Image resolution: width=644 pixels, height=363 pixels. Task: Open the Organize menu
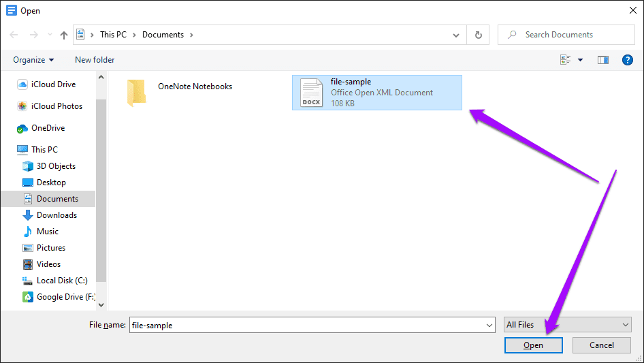point(33,60)
